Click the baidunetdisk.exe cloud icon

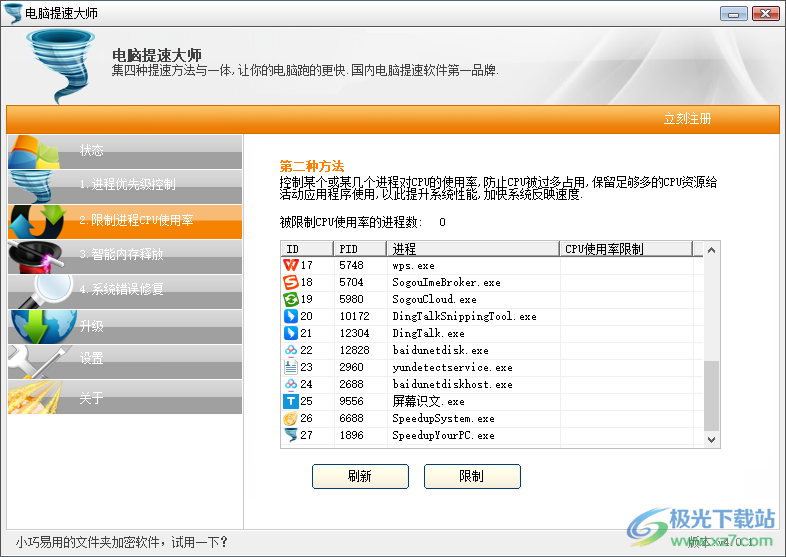(x=291, y=350)
